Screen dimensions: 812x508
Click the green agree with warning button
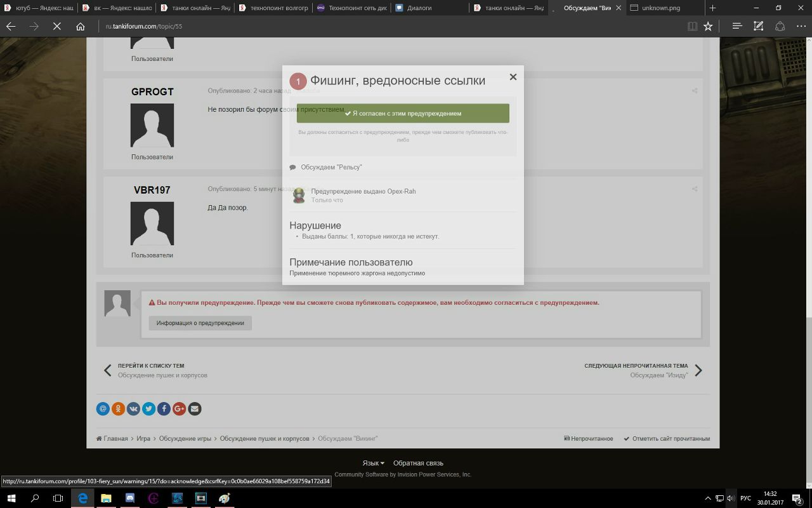403,113
